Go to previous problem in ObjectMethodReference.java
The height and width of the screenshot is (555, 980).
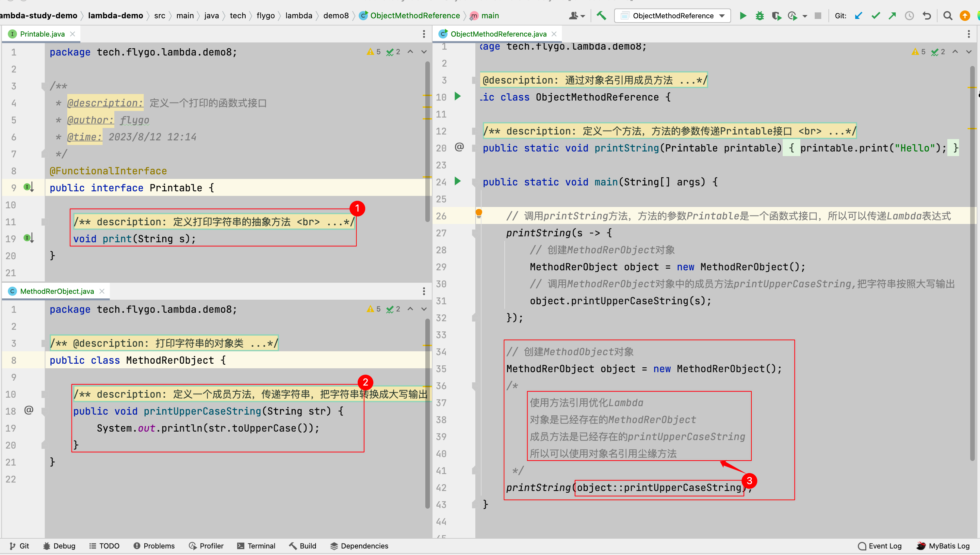click(x=955, y=52)
